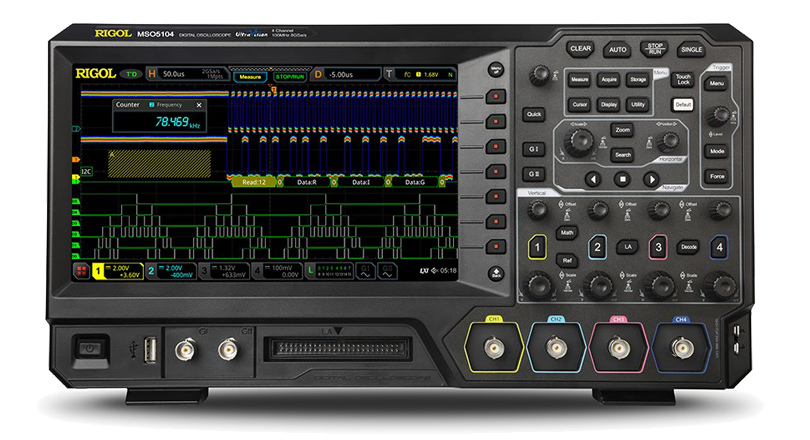
Task: Close the Counter frequency popup
Action: pyautogui.click(x=199, y=105)
